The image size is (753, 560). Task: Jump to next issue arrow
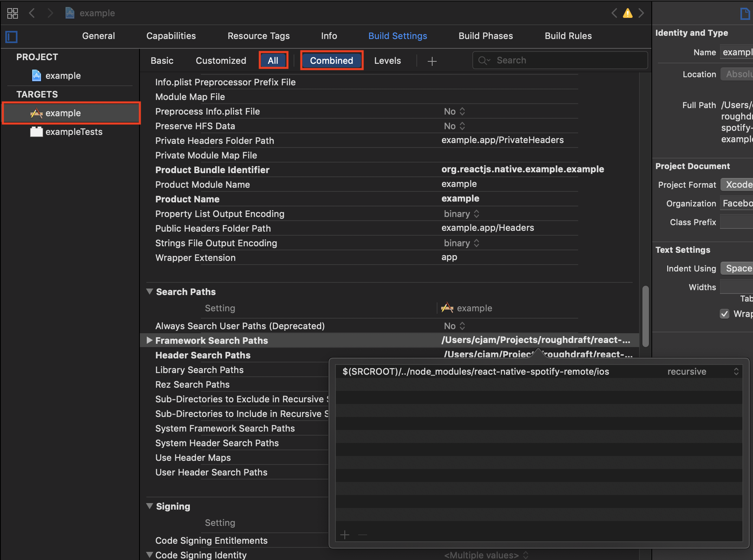point(641,13)
